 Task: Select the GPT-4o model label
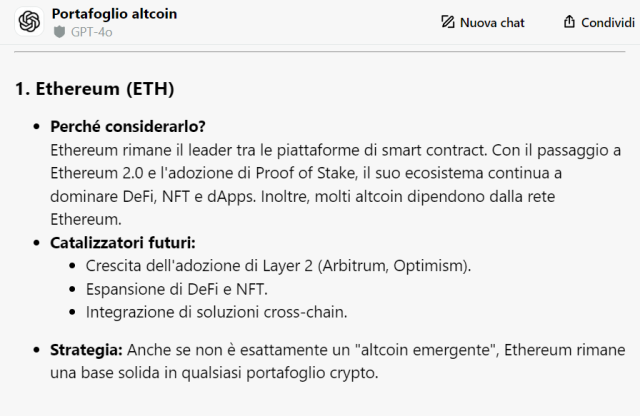(x=91, y=32)
